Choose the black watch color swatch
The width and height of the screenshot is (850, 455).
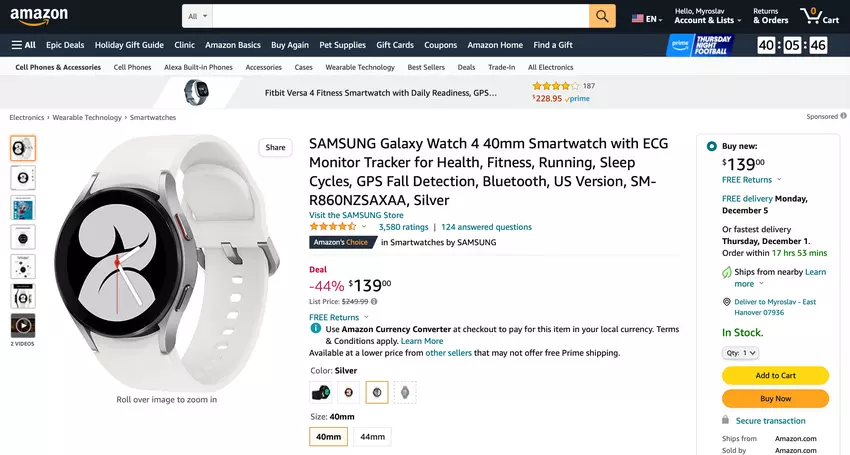pos(320,393)
